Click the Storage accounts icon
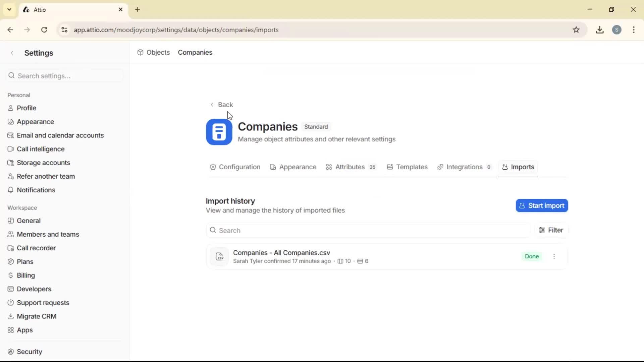644x362 pixels. (11, 163)
